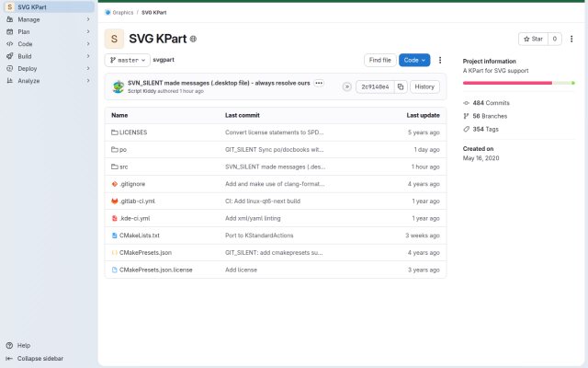Open the .gitignore file
The width and height of the screenshot is (588, 368).
132,184
